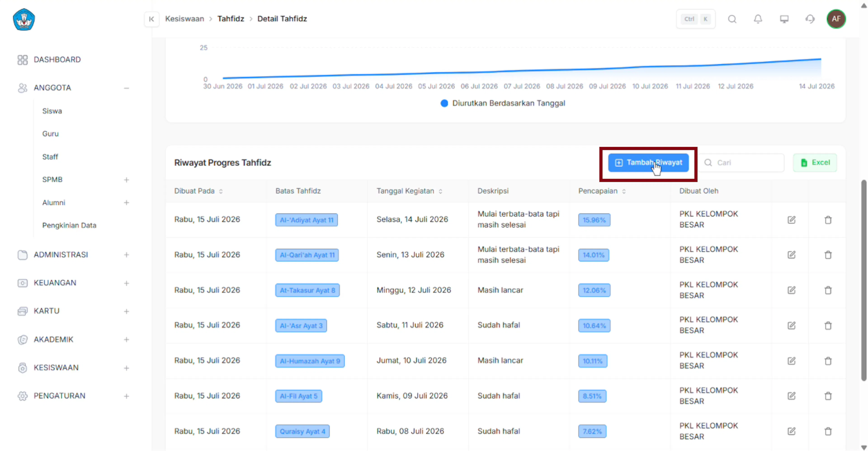Open the DASHBOARD menu item
The width and height of the screenshot is (868, 451).
(57, 60)
